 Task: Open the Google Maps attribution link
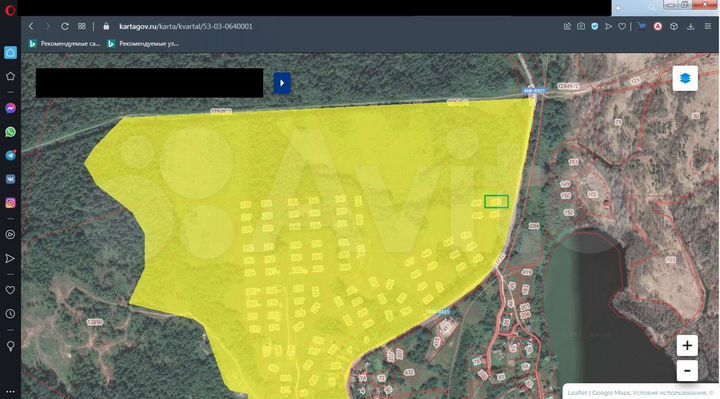pyautogui.click(x=611, y=393)
